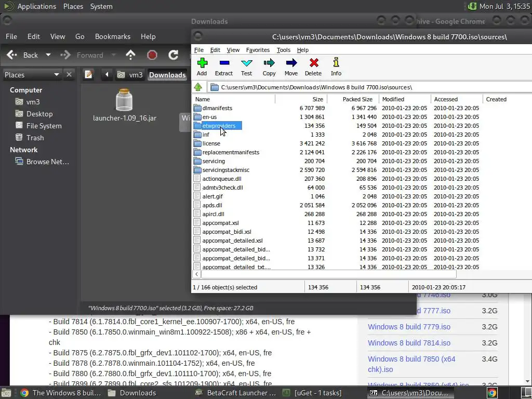Click the red Stop icon in file manager
This screenshot has width=532, height=399.
(152, 55)
